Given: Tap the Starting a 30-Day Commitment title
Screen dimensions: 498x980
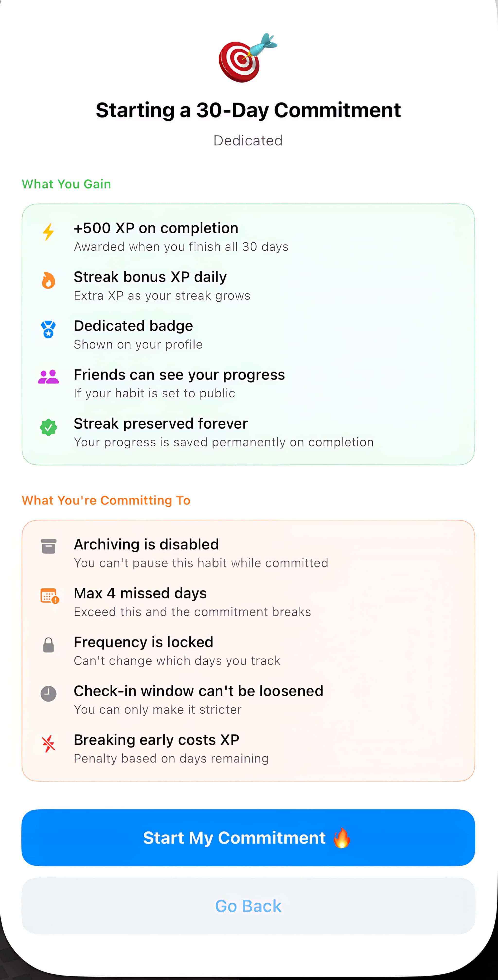Looking at the screenshot, I should (248, 110).
